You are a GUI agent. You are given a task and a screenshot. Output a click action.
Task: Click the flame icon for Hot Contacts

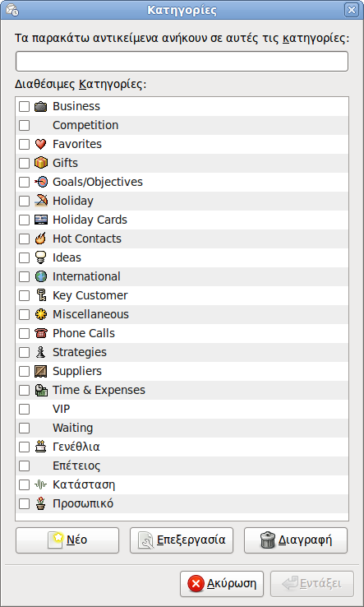tap(40, 239)
